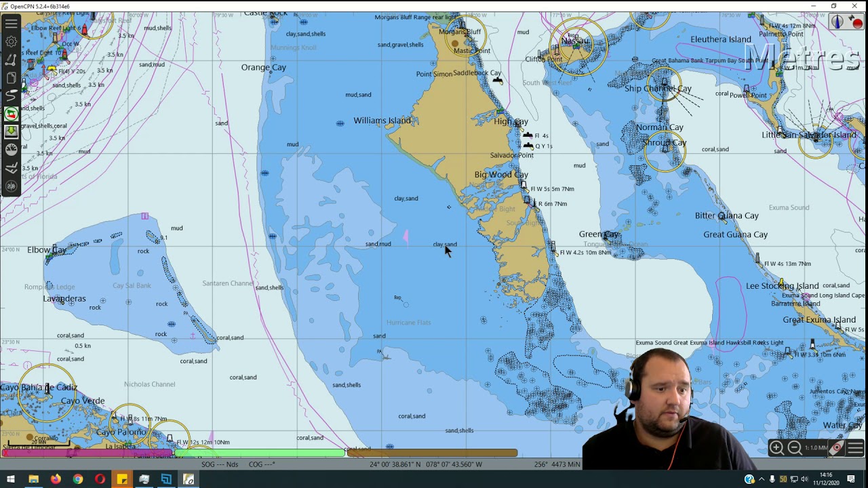Zoom out the chart with magnifier minus
The height and width of the screenshot is (488, 868).
(x=794, y=447)
